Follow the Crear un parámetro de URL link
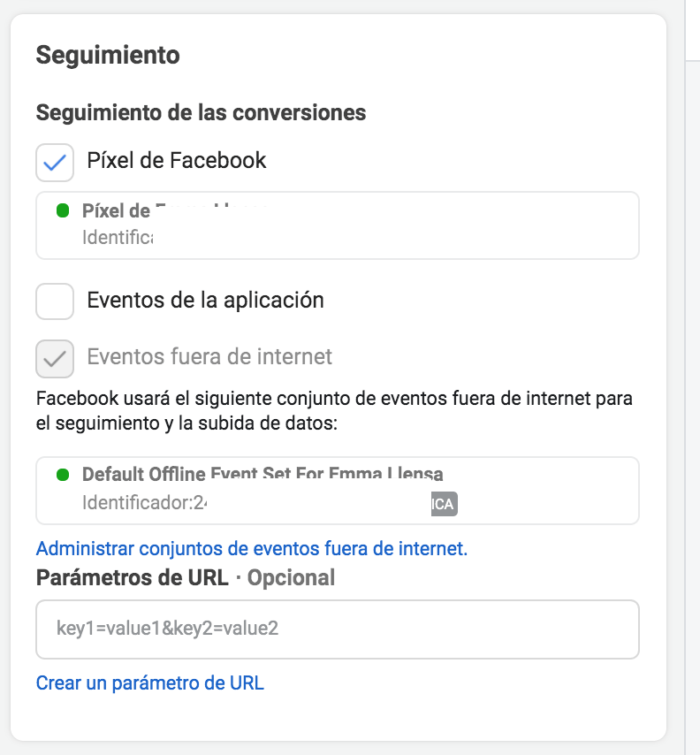The width and height of the screenshot is (700, 755). pyautogui.click(x=150, y=683)
